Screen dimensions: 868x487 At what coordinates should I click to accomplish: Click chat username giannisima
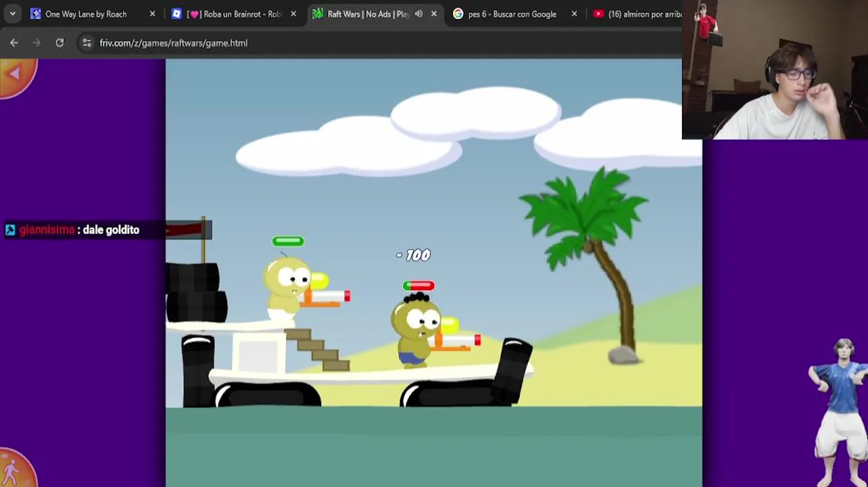pos(47,230)
